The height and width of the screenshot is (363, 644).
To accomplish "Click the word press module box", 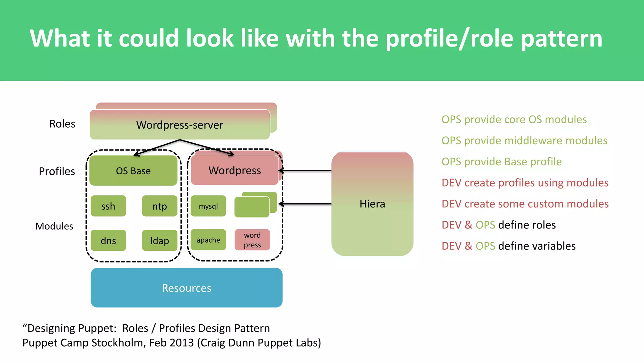I will [x=252, y=240].
